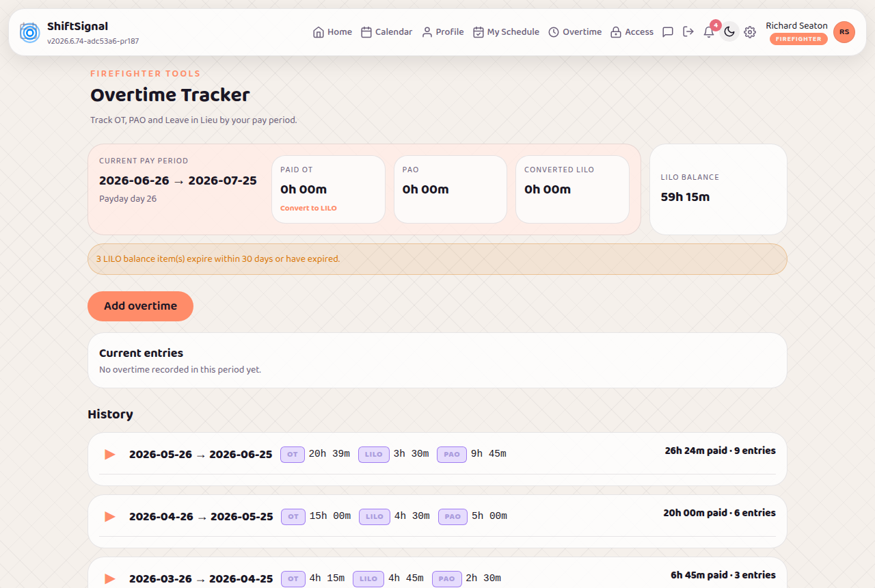Click the LILO Balance 59h 15m card
875x588 pixels.
pos(718,189)
